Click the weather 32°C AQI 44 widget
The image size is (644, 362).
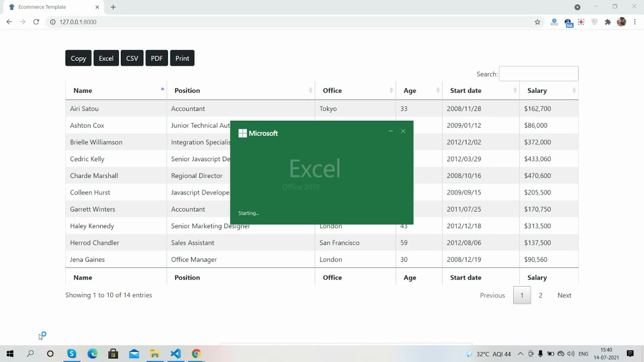click(488, 354)
